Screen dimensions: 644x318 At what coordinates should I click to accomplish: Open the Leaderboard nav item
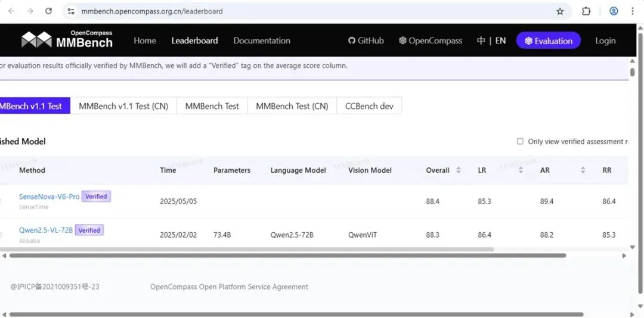tap(194, 40)
